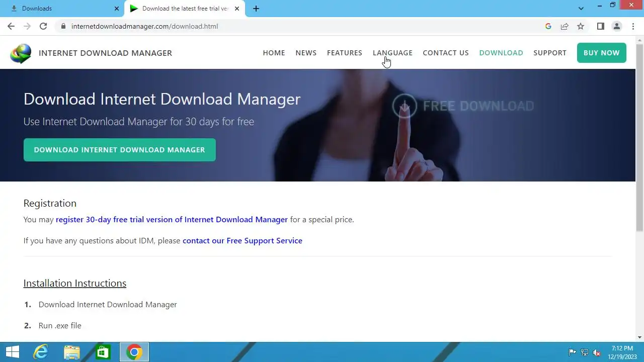
Task: Open the Chrome profile avatar
Action: tap(617, 26)
